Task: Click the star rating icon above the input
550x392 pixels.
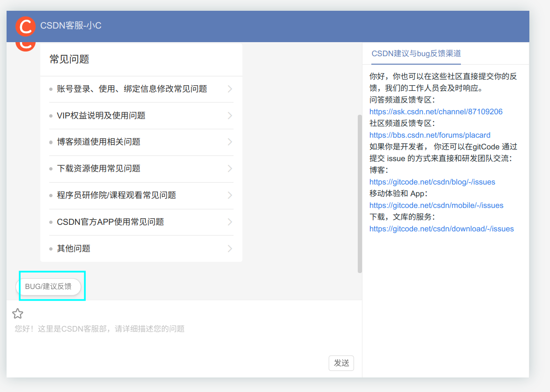Action: coord(17,313)
